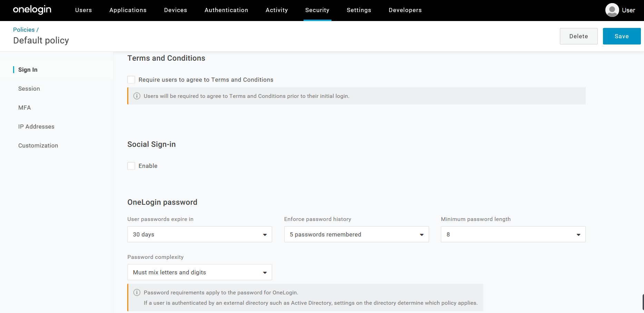
Task: Click the Delete button
Action: [x=578, y=36]
